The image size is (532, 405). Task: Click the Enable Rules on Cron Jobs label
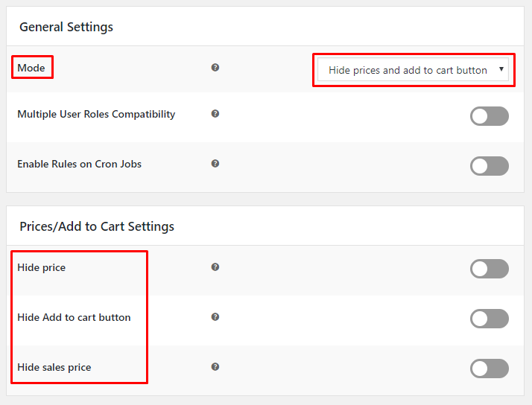tap(79, 164)
